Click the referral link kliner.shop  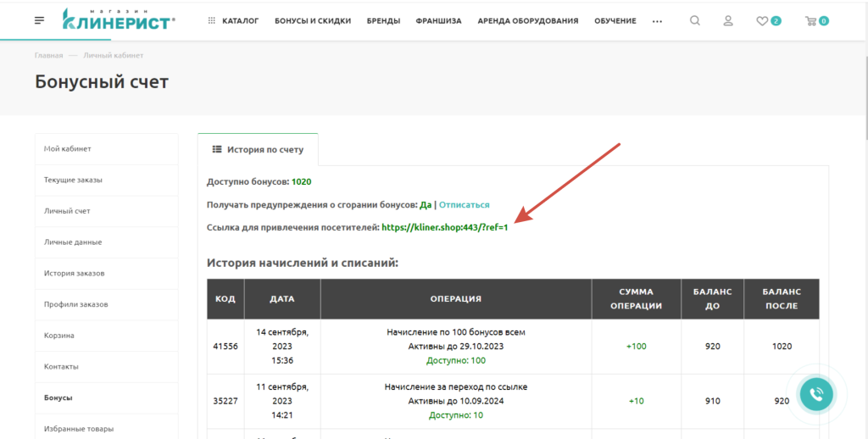click(444, 227)
